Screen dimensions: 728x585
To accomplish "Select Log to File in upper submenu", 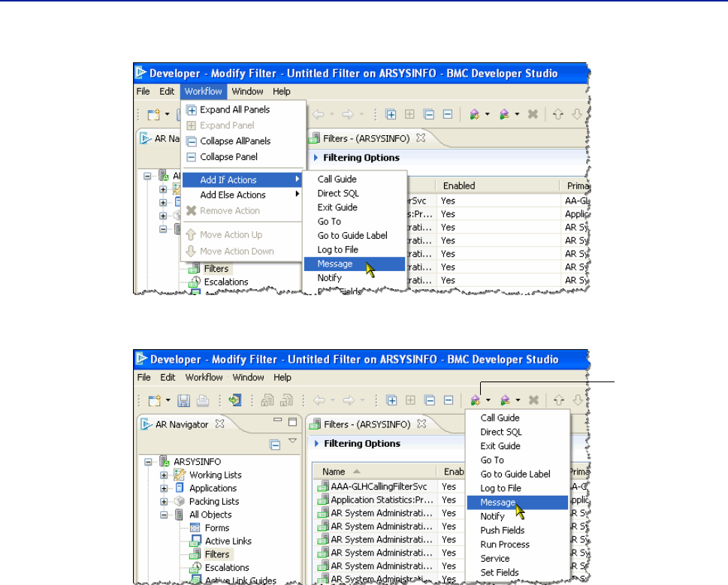I will coord(355,249).
